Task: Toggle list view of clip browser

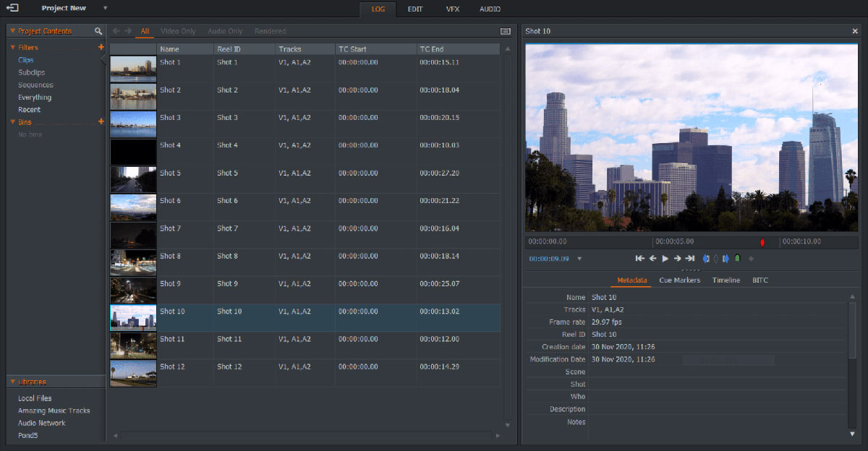Action: pyautogui.click(x=505, y=31)
